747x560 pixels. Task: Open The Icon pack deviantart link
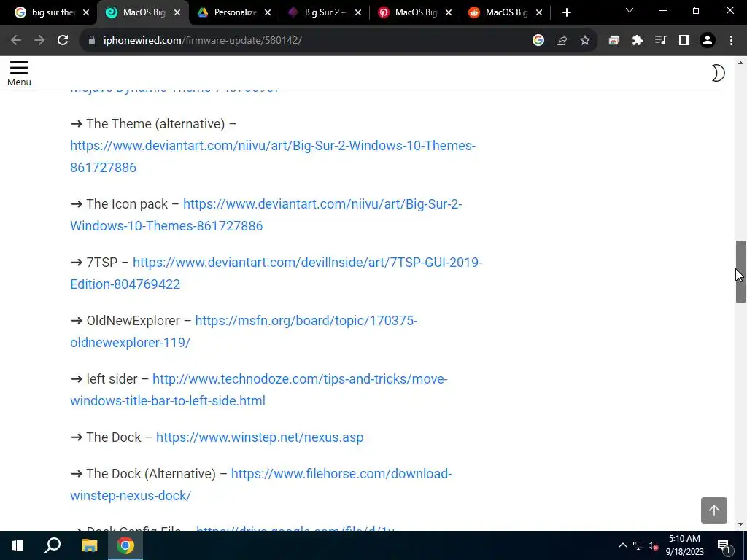266,215
